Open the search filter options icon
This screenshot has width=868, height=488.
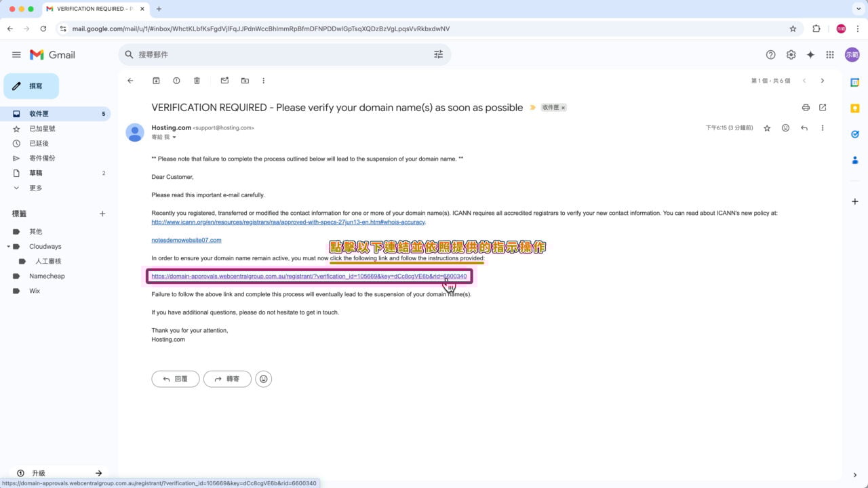pyautogui.click(x=438, y=54)
